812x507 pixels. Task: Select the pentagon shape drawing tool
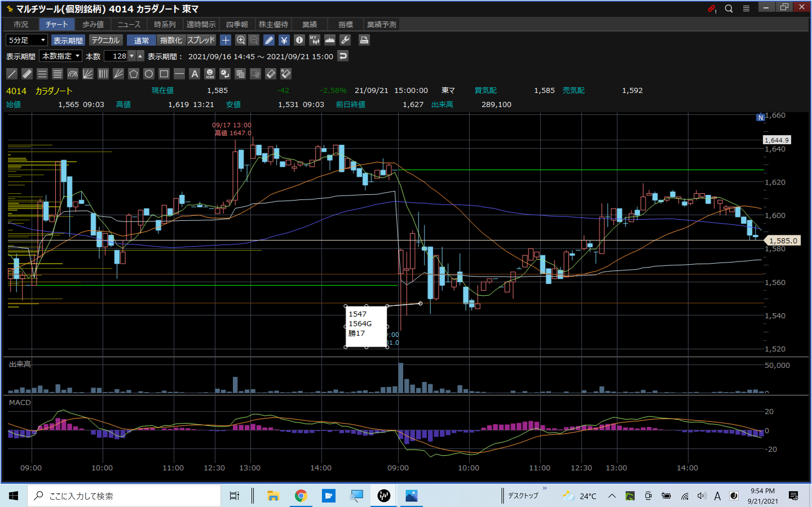(134, 74)
